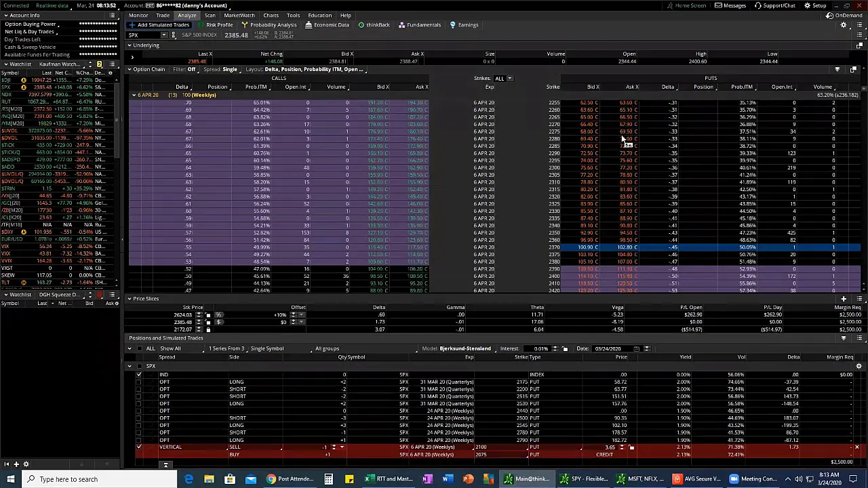The width and height of the screenshot is (868, 488).
Task: Open Filter: Off selector
Action: [x=184, y=70]
